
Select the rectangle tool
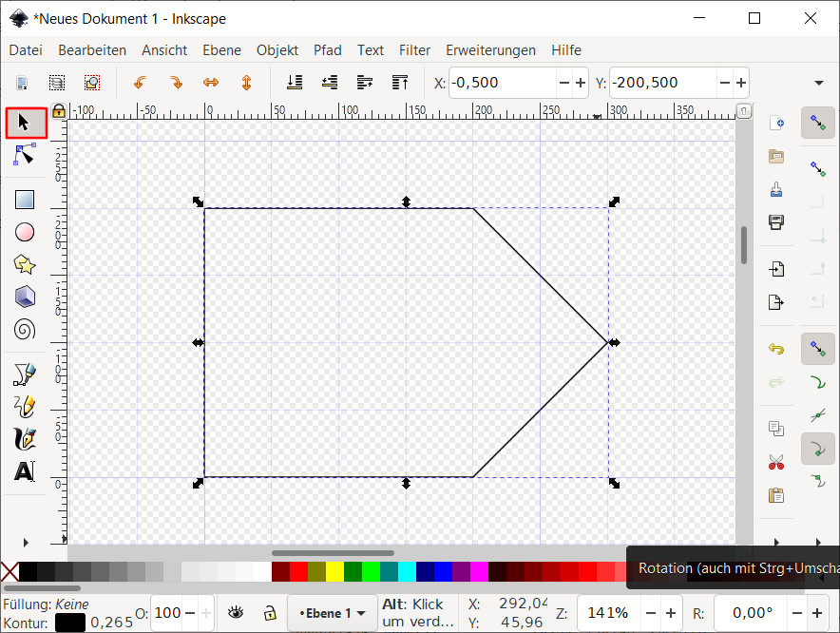pos(25,200)
